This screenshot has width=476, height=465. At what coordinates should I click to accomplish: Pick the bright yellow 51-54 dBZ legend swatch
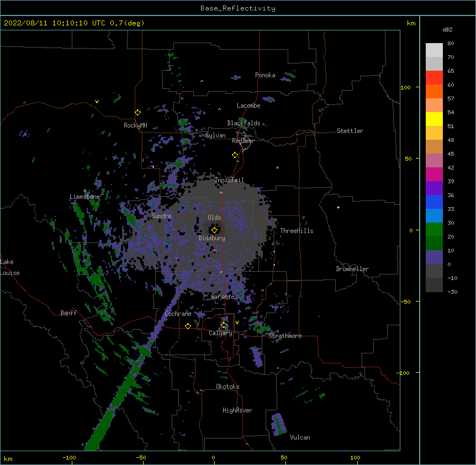[x=434, y=119]
